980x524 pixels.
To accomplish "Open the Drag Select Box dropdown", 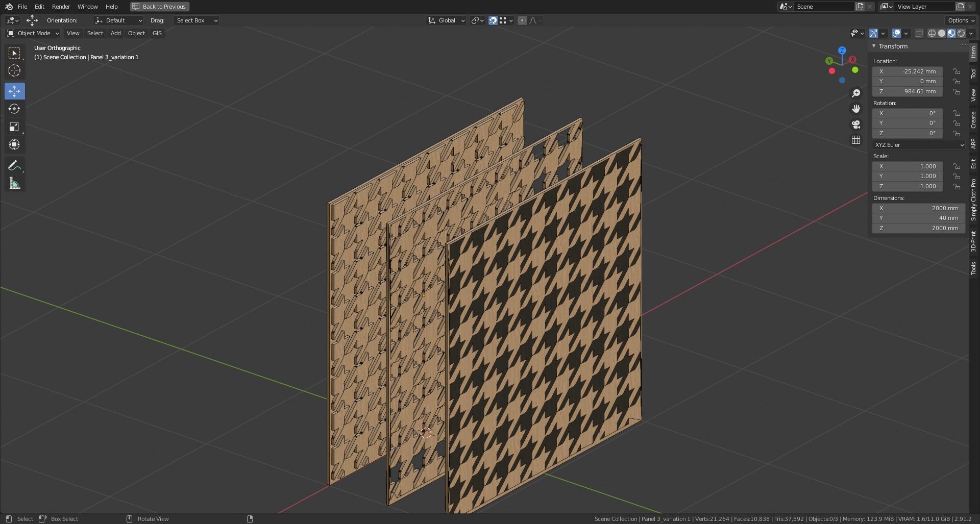I will point(197,20).
